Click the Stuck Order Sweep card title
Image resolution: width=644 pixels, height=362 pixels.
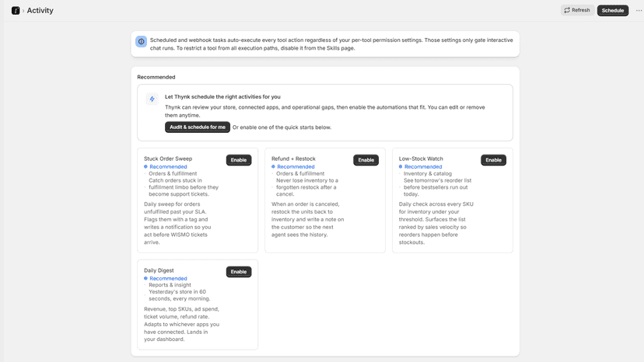click(x=168, y=158)
